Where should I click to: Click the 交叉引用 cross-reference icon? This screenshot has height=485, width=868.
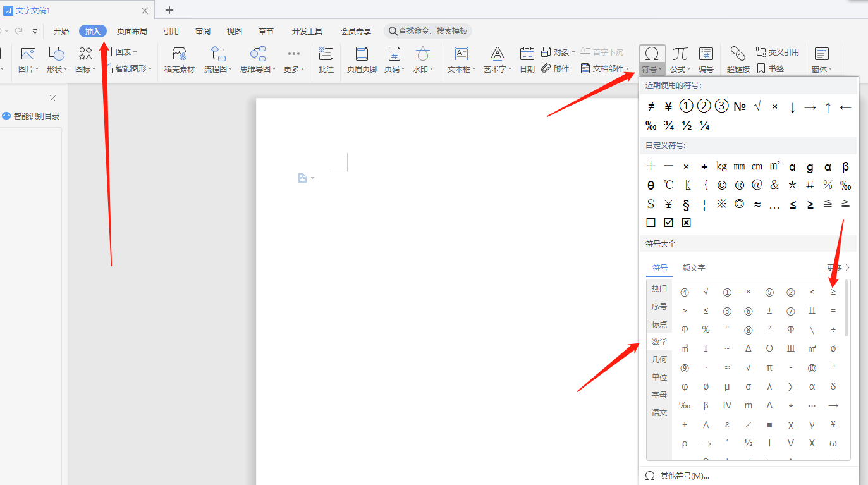[777, 52]
